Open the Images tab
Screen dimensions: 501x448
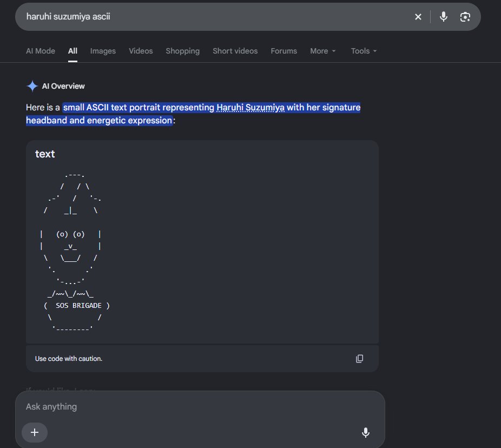click(103, 51)
